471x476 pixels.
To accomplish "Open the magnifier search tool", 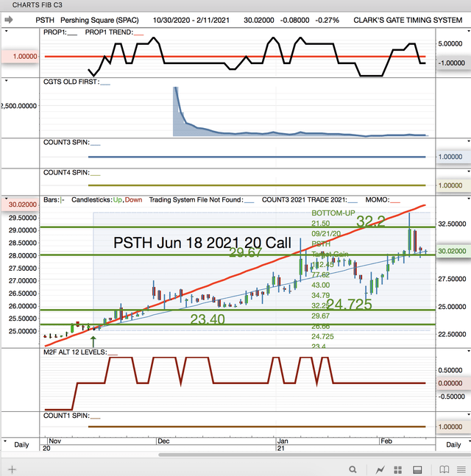I will tap(353, 469).
